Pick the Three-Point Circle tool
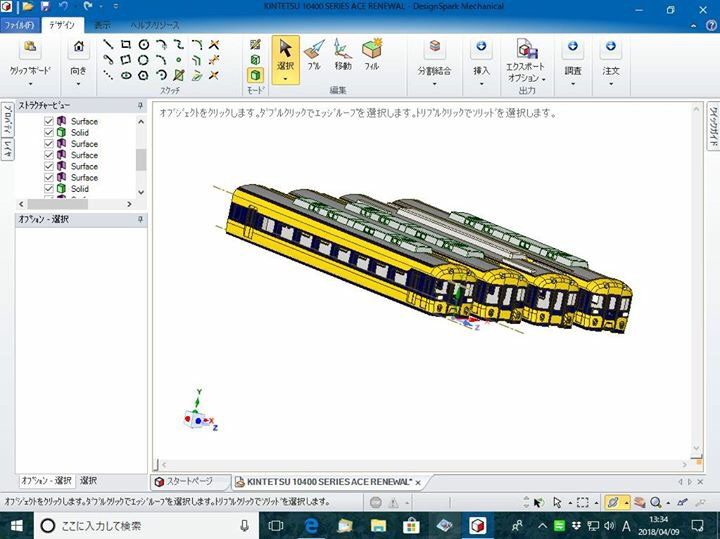720x539 pixels. [x=144, y=60]
